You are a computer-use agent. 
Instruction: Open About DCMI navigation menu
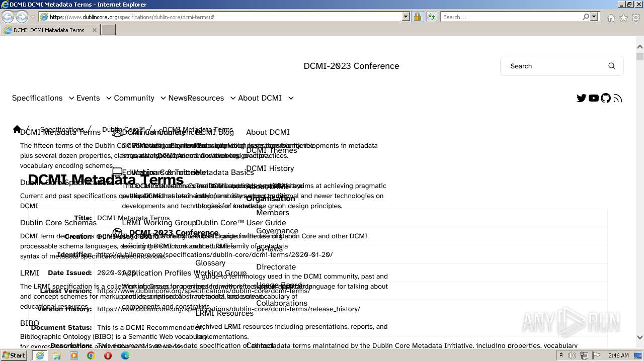pyautogui.click(x=260, y=98)
